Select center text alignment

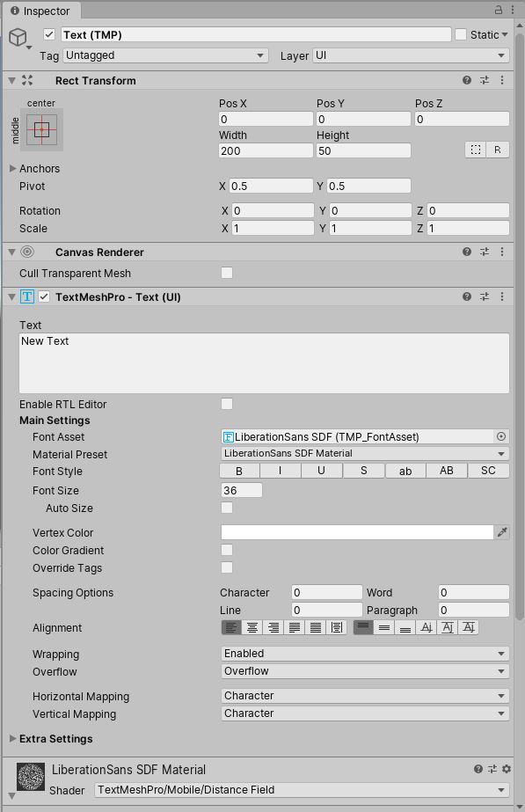pos(252,627)
